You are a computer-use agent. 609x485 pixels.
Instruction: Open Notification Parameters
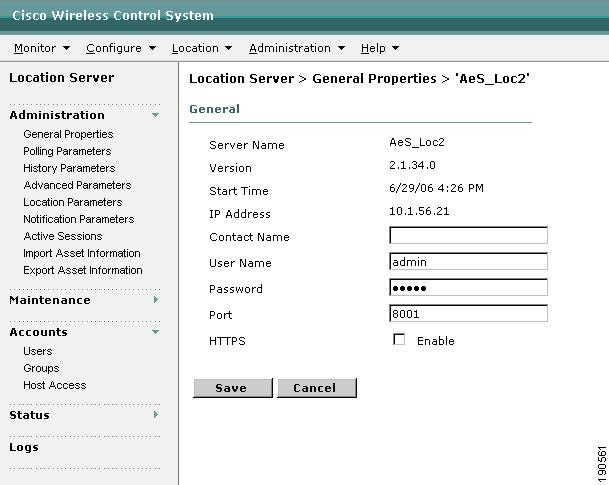point(79,219)
